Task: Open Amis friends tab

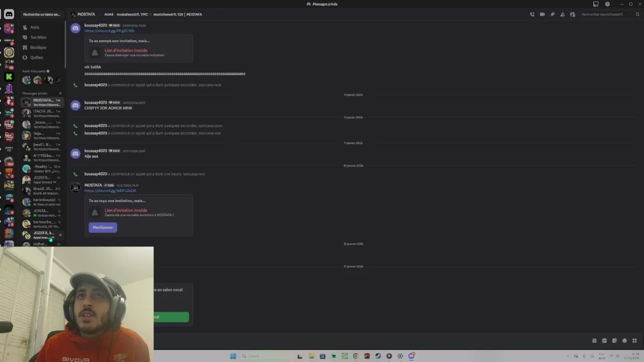Action: (x=43, y=27)
